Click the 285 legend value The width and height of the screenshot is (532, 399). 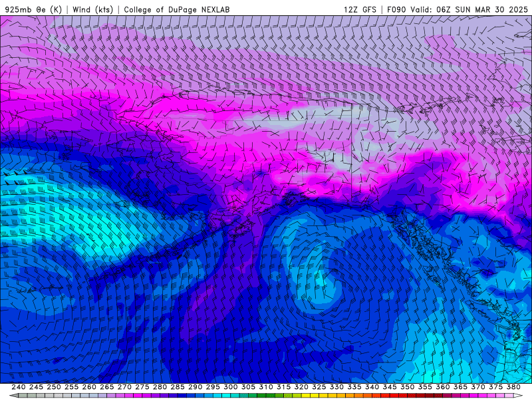click(178, 387)
